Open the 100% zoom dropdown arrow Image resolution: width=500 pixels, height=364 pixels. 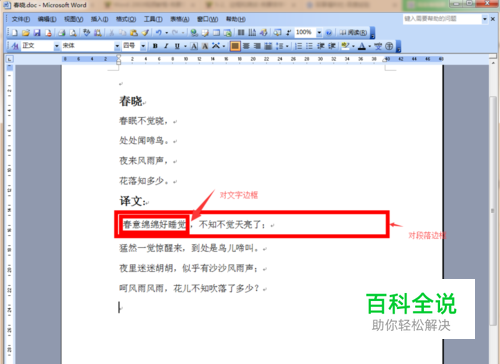pyautogui.click(x=319, y=33)
